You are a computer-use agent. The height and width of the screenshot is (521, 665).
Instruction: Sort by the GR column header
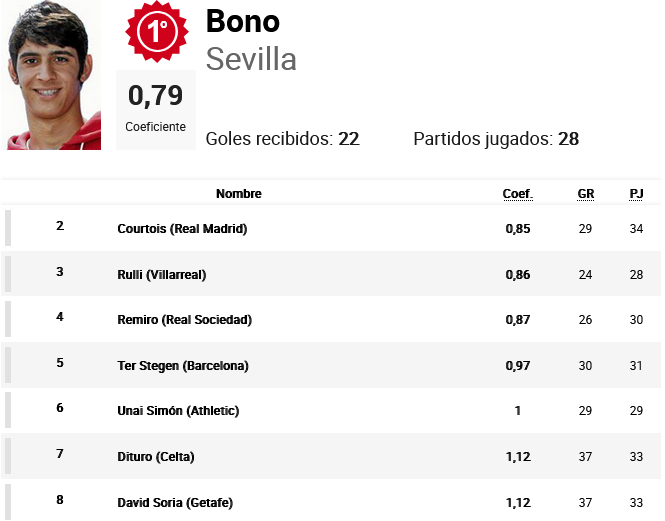[586, 194]
